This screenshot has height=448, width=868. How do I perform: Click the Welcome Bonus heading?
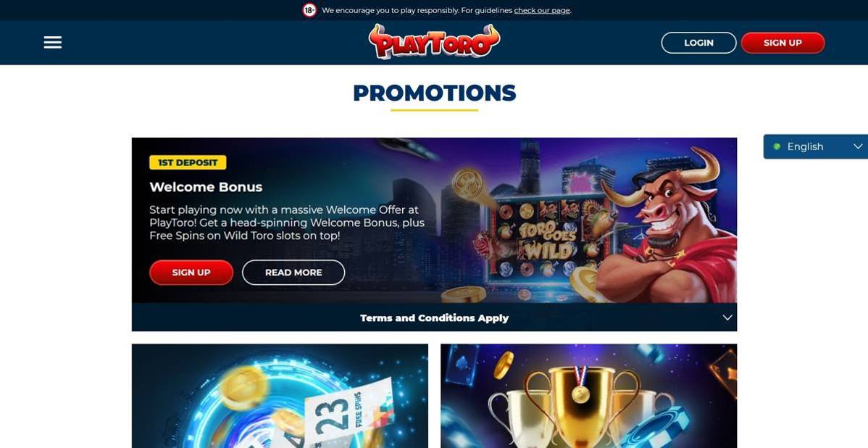206,187
